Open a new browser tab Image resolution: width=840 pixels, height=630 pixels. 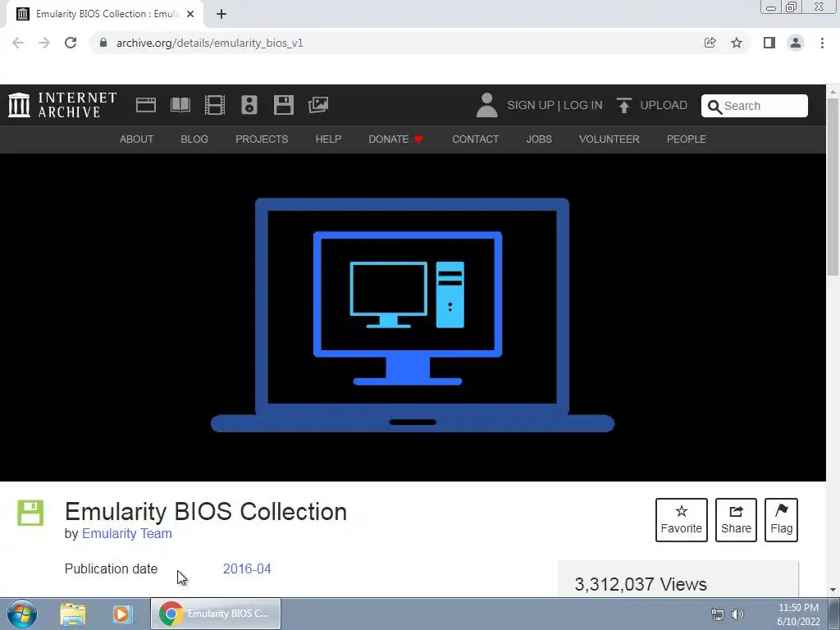(221, 14)
